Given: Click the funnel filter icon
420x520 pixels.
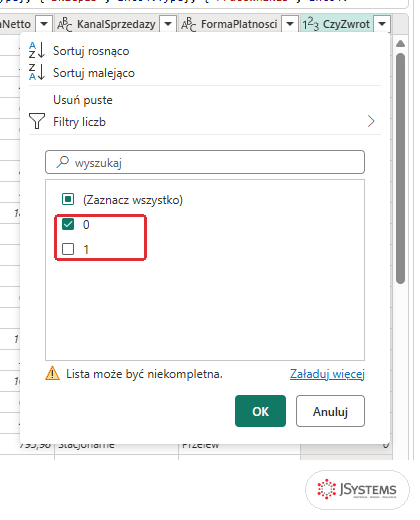Looking at the screenshot, I should (x=37, y=121).
